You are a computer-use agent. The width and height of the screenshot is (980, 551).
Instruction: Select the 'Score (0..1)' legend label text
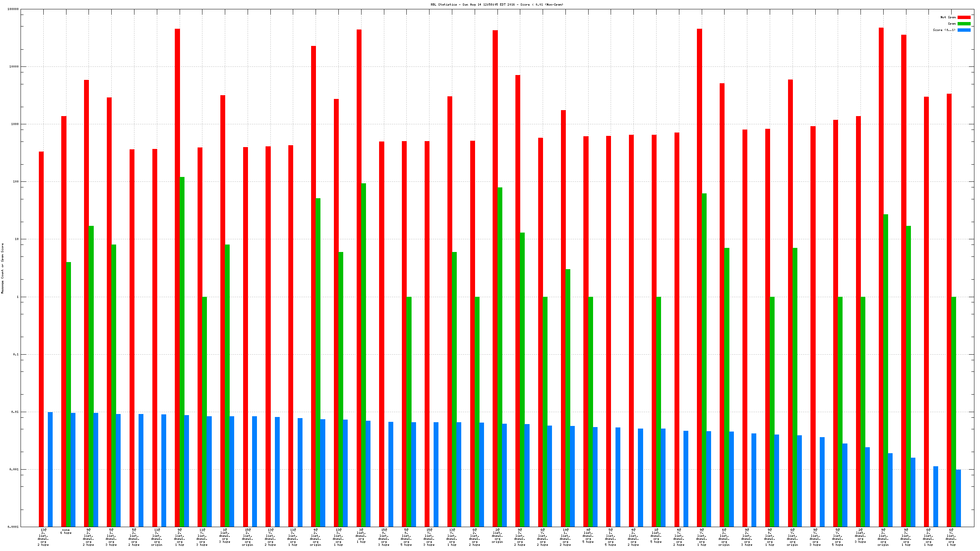(x=944, y=30)
